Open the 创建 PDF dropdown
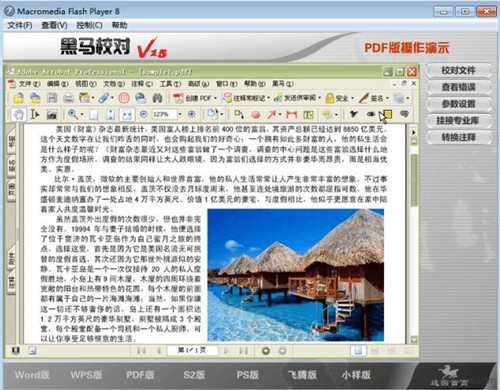The image size is (500, 390). pyautogui.click(x=195, y=98)
